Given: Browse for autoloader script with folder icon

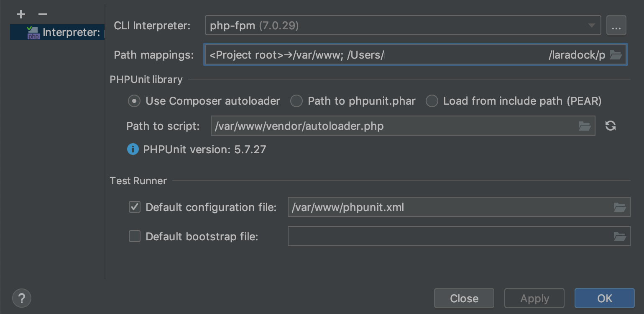Looking at the screenshot, I should [585, 126].
